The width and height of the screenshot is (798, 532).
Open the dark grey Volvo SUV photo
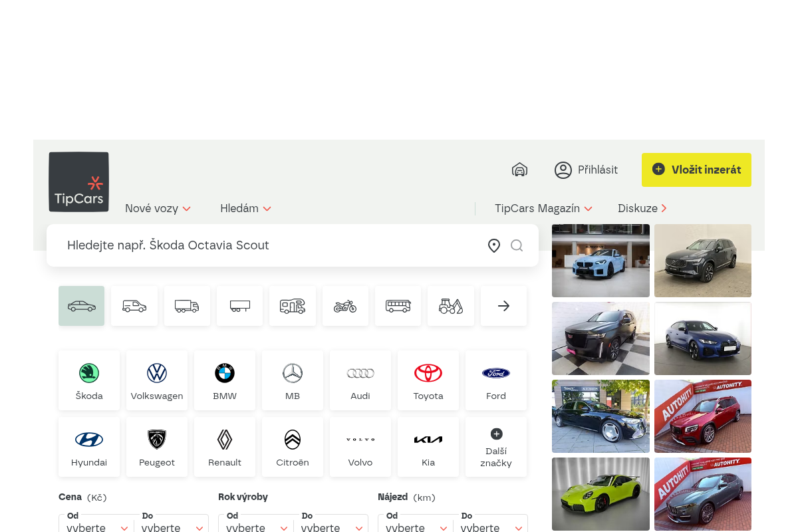[703, 261]
